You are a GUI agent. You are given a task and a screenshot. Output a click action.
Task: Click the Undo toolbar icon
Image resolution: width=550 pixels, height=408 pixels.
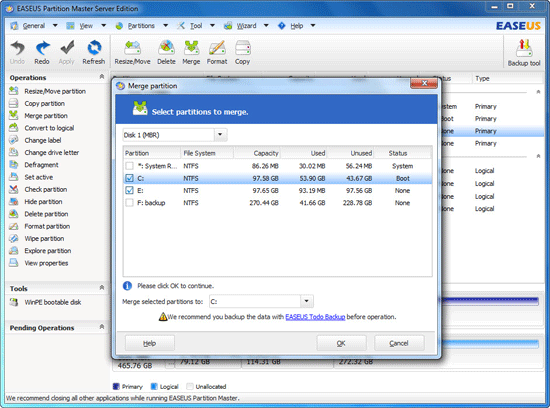tap(17, 48)
